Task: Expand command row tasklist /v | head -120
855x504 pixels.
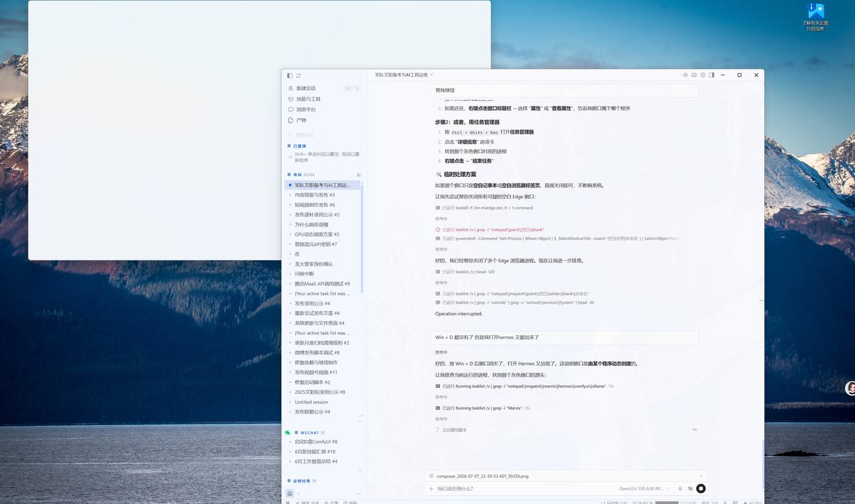Action: (x=465, y=272)
